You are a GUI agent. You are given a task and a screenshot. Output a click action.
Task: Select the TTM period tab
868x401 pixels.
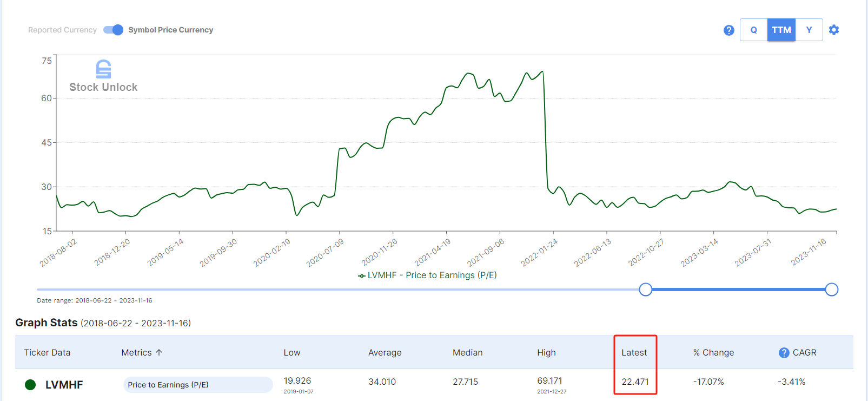coord(781,30)
